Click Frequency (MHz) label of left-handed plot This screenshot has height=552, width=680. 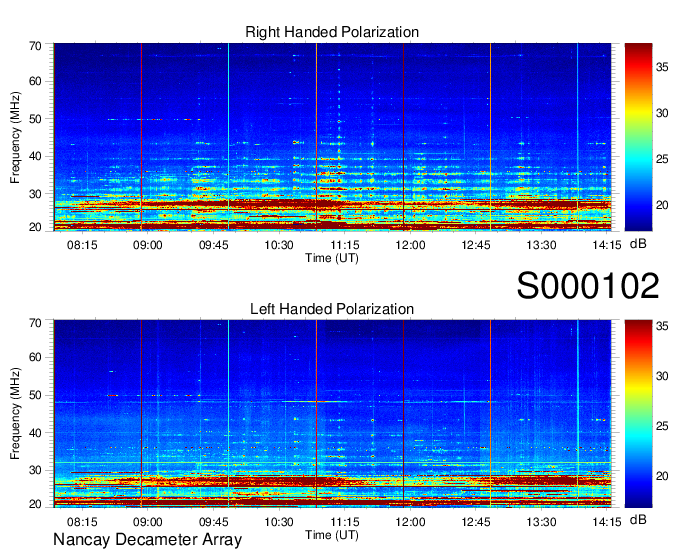click(15, 414)
